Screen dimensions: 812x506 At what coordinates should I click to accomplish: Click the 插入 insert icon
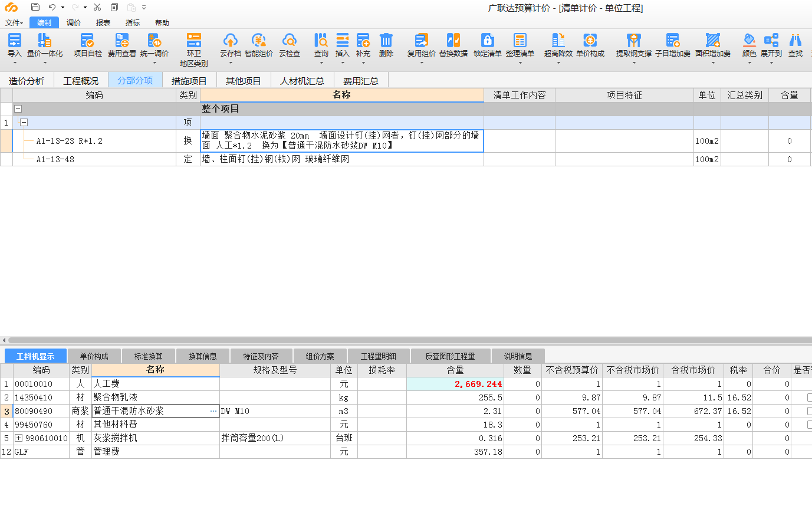click(x=343, y=41)
